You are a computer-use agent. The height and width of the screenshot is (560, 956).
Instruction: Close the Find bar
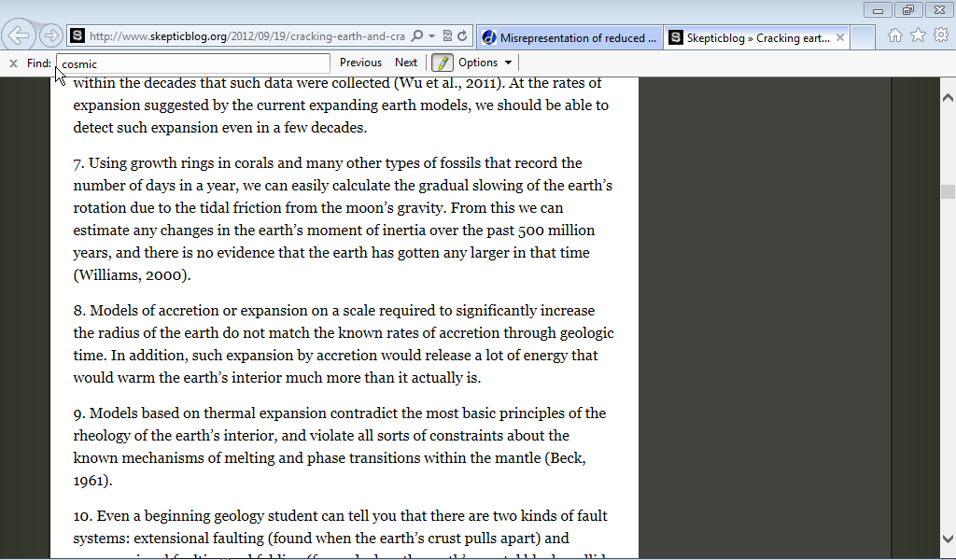pyautogui.click(x=13, y=63)
